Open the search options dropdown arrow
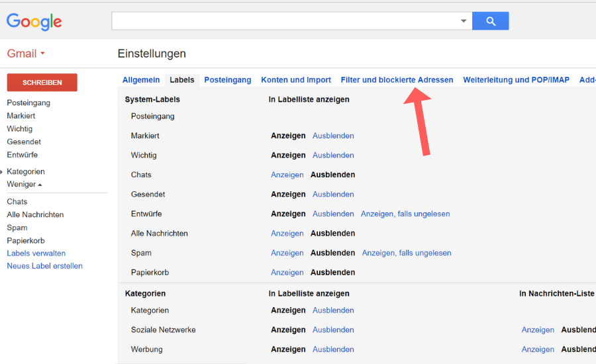 click(464, 21)
